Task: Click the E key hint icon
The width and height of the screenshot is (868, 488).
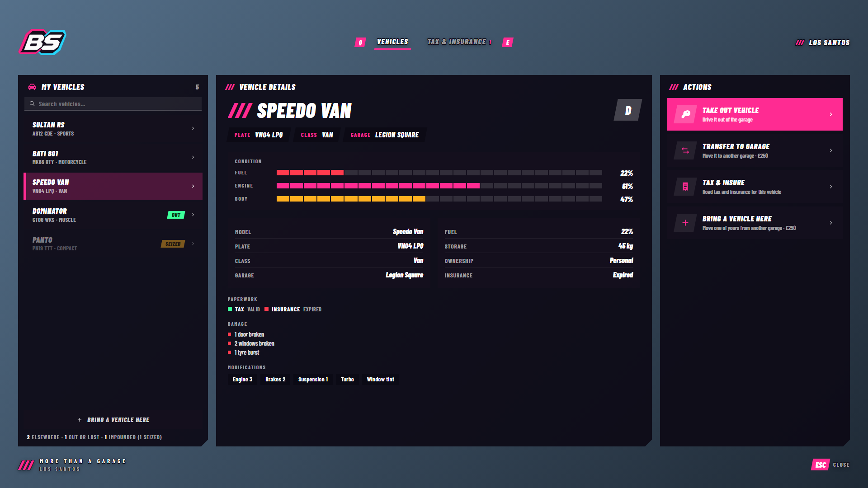Action: [x=508, y=42]
